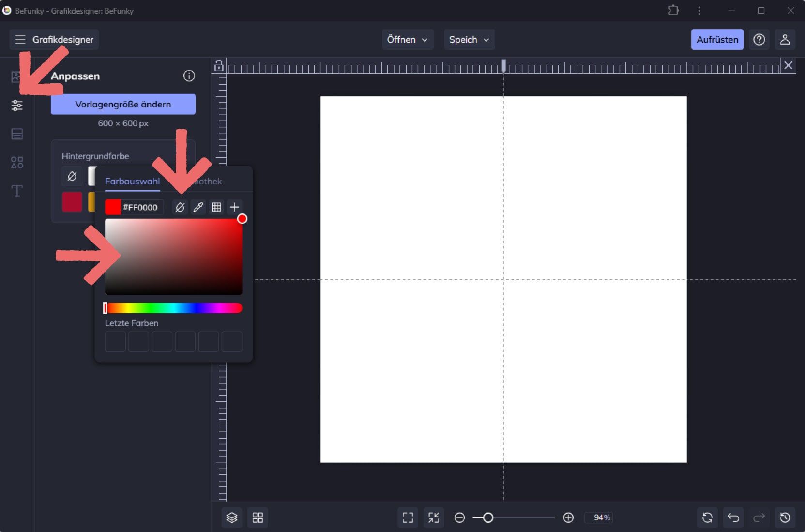
Task: Open the Grafikdesigner hamburger menu
Action: tap(20, 40)
